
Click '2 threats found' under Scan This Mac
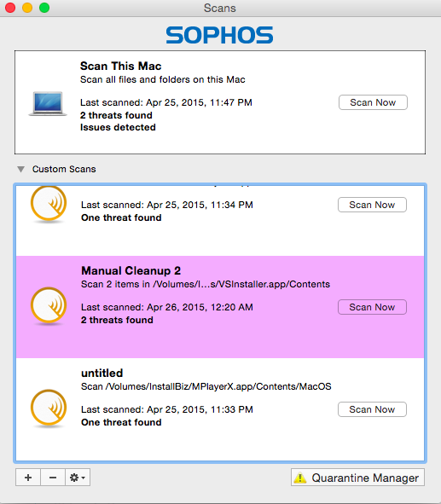tap(116, 115)
